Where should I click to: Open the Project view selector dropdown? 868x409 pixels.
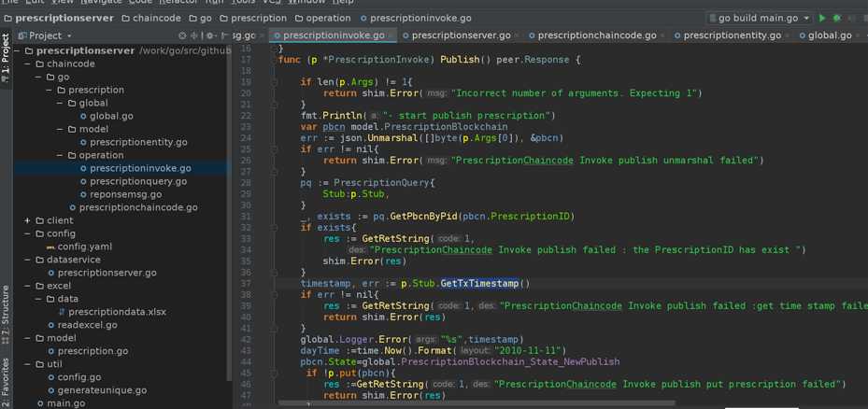click(x=45, y=35)
